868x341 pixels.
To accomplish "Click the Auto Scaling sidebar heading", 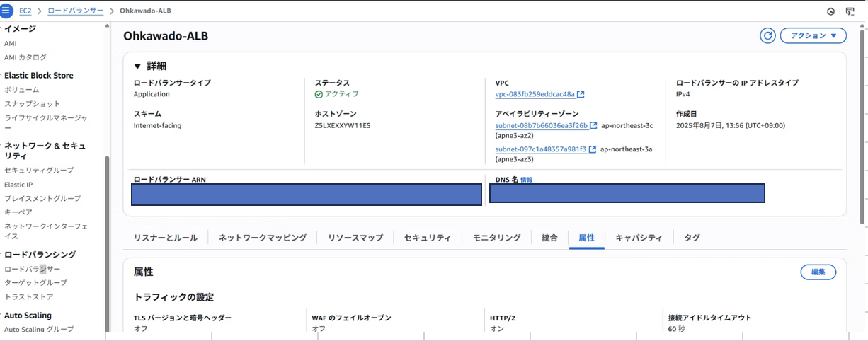I will [28, 315].
